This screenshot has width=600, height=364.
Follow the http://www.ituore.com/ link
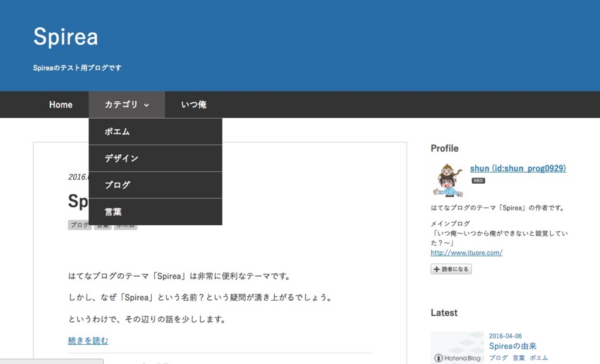[x=466, y=252]
